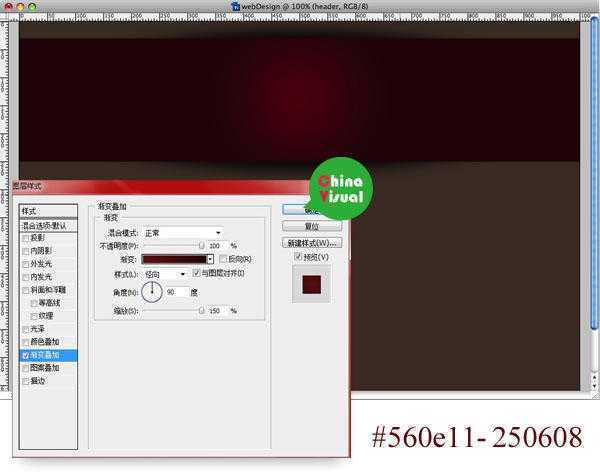The height and width of the screenshot is (473, 600).
Task: Click the dark red gradient swatch bar
Action: coord(174,259)
